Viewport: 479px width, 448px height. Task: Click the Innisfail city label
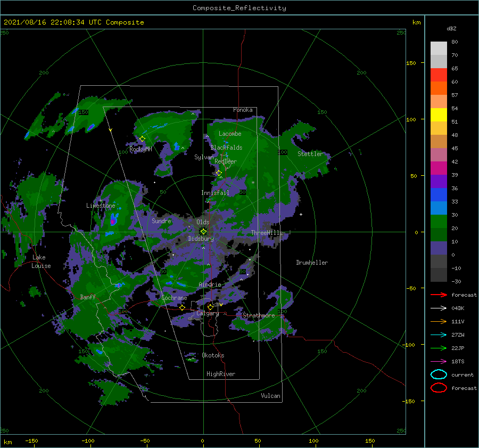pos(215,193)
